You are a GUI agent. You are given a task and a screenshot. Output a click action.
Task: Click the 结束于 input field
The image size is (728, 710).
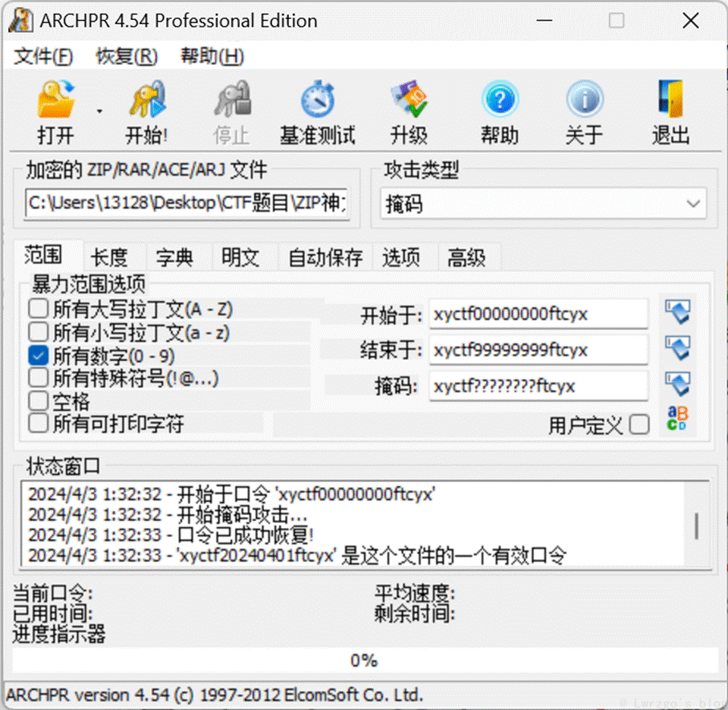[539, 350]
